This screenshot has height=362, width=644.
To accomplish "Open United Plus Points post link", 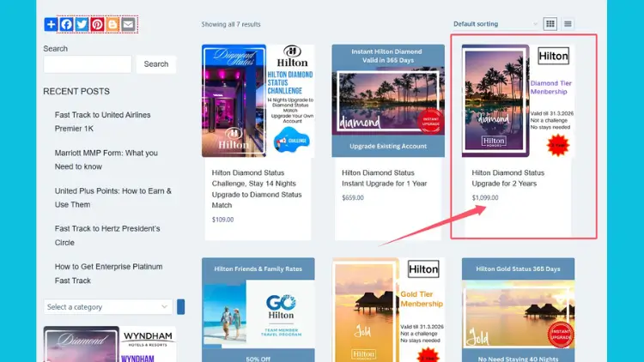I will [113, 197].
